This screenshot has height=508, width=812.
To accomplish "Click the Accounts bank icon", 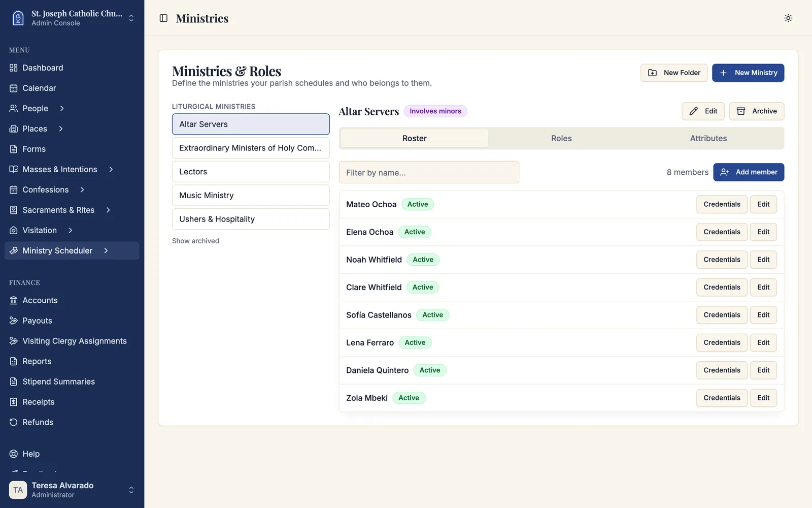I will 14,301.
